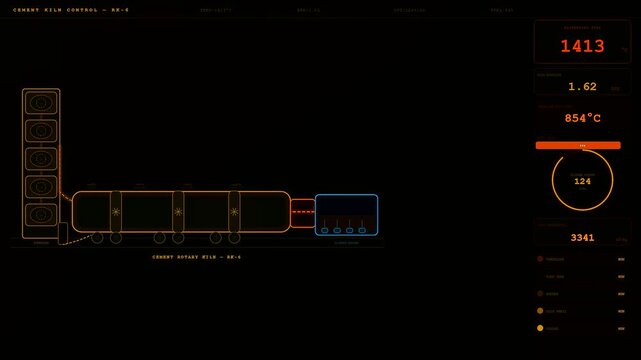Screen dimensions: 641x360
Task: Click the kiln tyre star nearest the red hood
Action: [234, 212]
